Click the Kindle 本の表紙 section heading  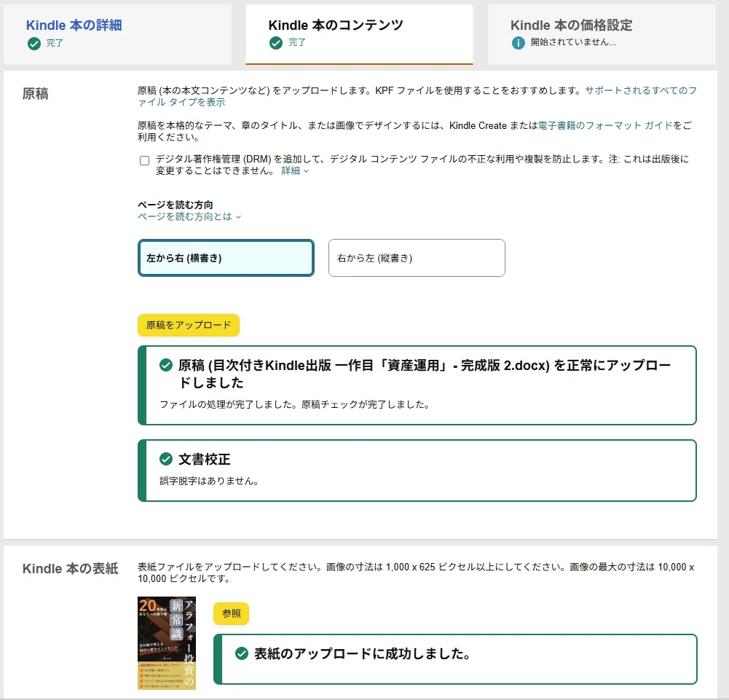70,568
